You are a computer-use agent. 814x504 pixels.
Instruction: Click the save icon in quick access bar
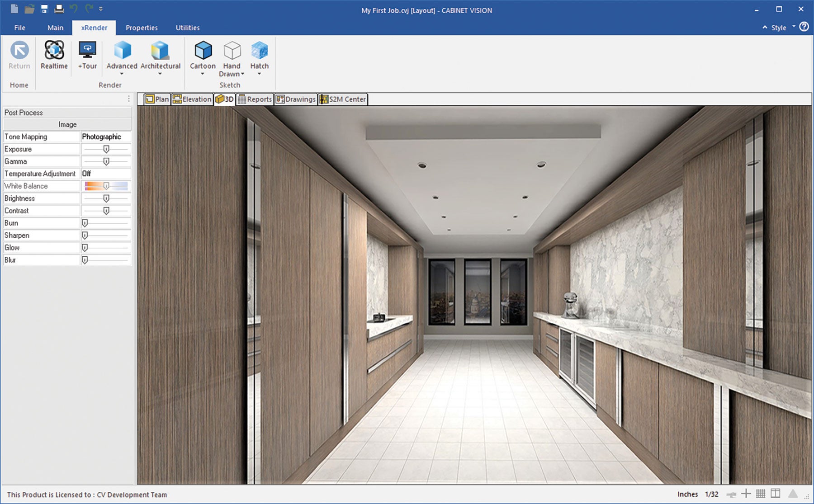44,9
